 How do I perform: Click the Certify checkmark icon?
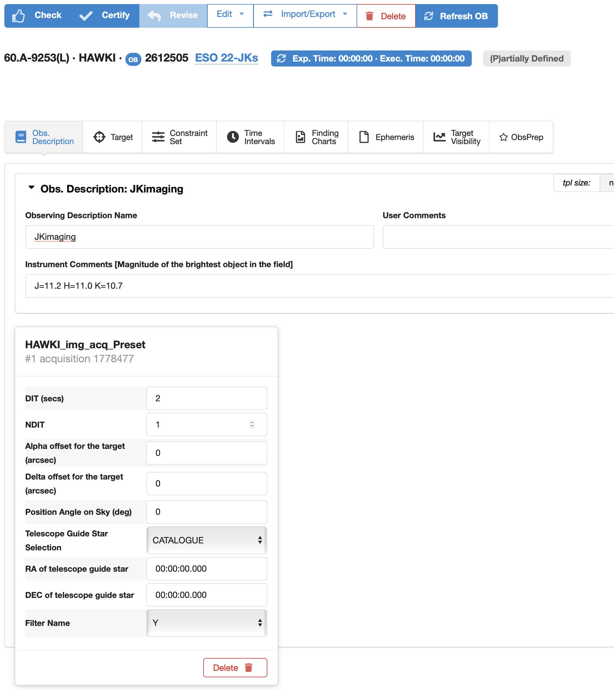click(x=86, y=16)
